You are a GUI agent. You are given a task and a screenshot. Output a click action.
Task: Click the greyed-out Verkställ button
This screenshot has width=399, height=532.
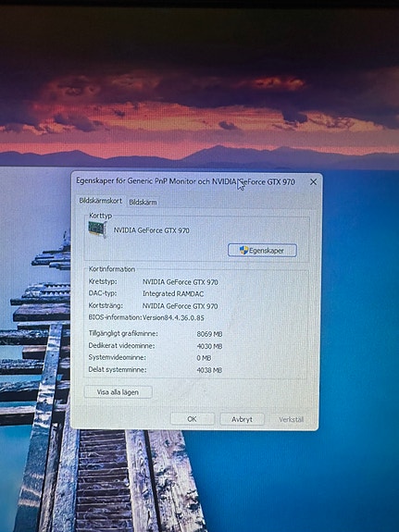tap(291, 419)
